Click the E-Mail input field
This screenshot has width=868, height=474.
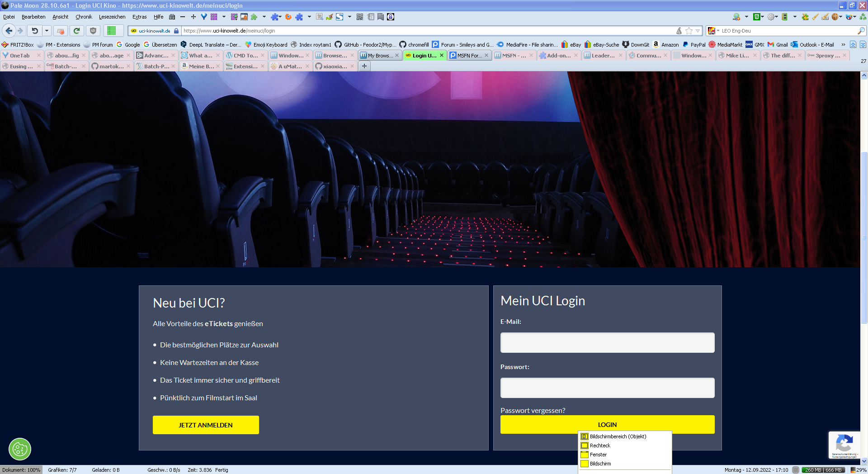pos(607,342)
